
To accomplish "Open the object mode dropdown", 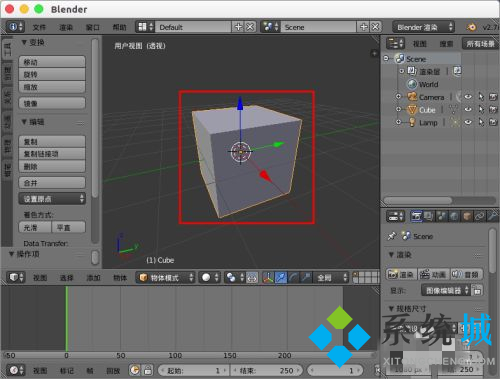I will 165,277.
